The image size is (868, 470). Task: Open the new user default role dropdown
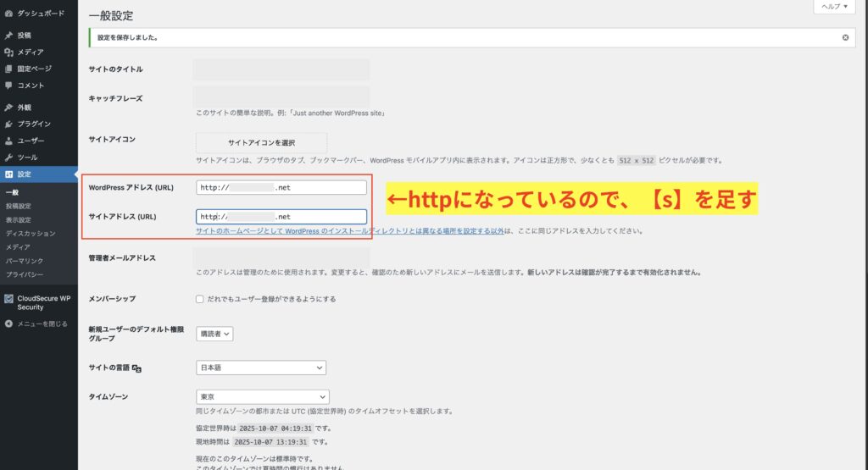click(x=214, y=334)
